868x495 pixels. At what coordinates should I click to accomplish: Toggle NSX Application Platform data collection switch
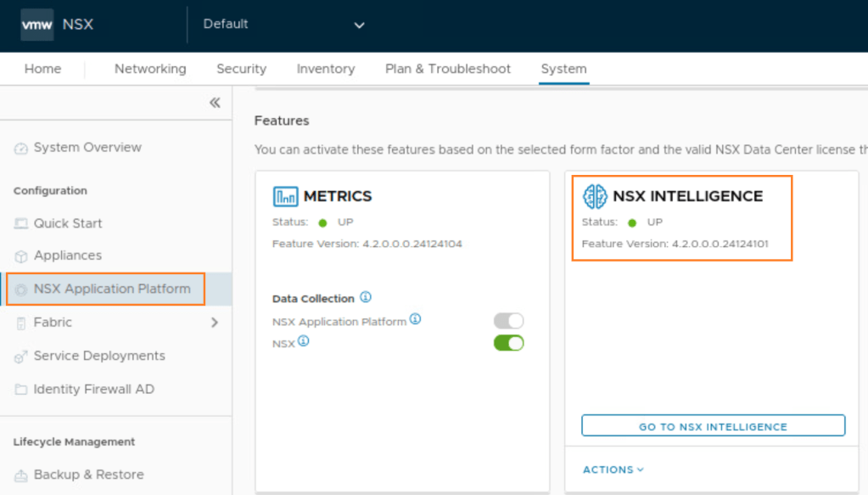click(508, 321)
